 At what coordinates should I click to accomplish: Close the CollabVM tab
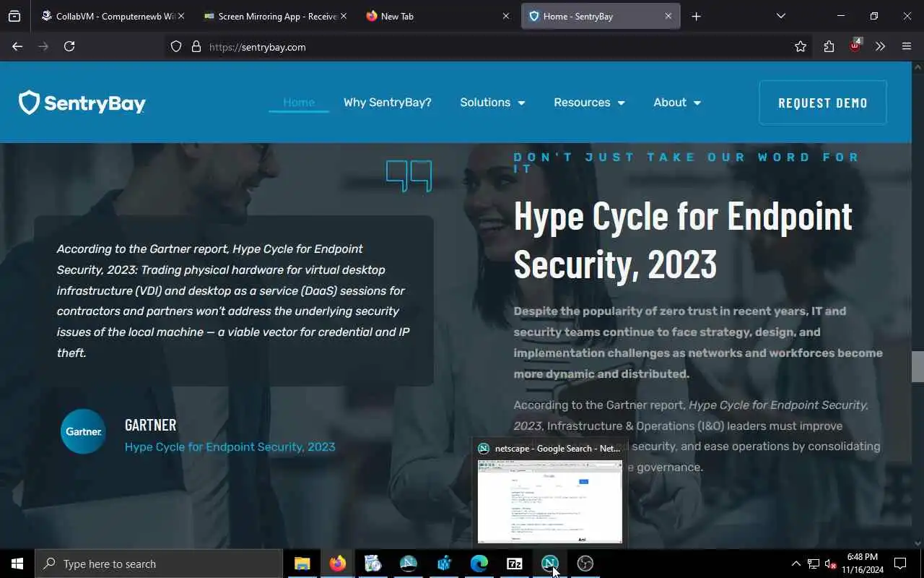181,16
